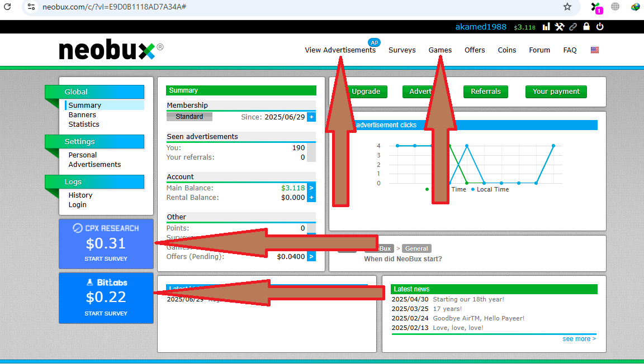Open news 'Starting our 18th year!'
The image size is (644, 364).
click(468, 300)
